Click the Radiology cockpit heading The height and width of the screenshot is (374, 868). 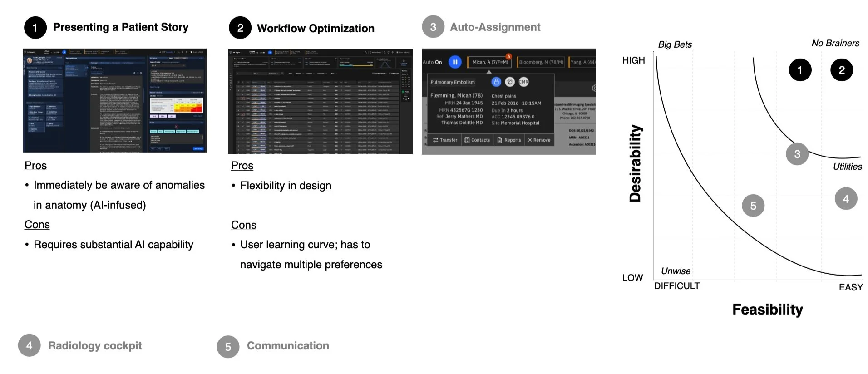[x=95, y=346]
